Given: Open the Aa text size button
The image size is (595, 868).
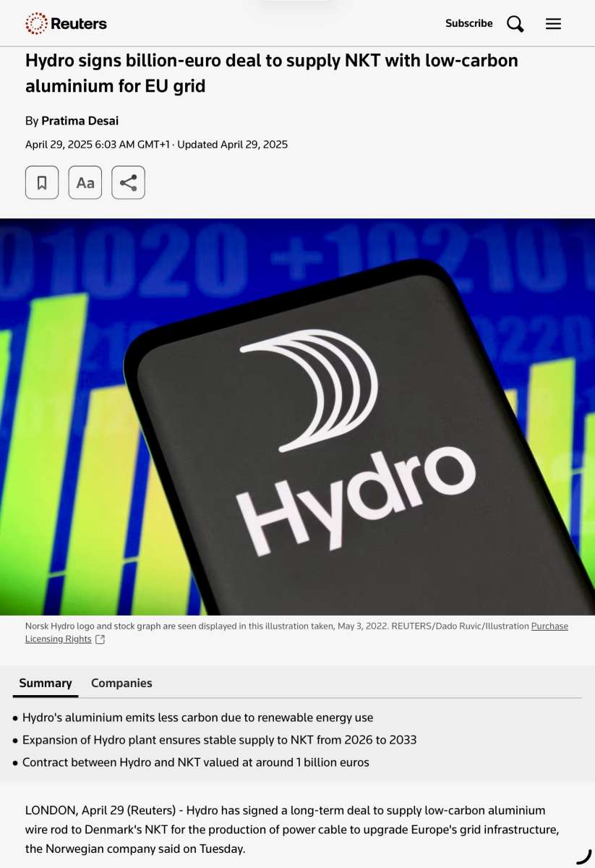Looking at the screenshot, I should (85, 182).
